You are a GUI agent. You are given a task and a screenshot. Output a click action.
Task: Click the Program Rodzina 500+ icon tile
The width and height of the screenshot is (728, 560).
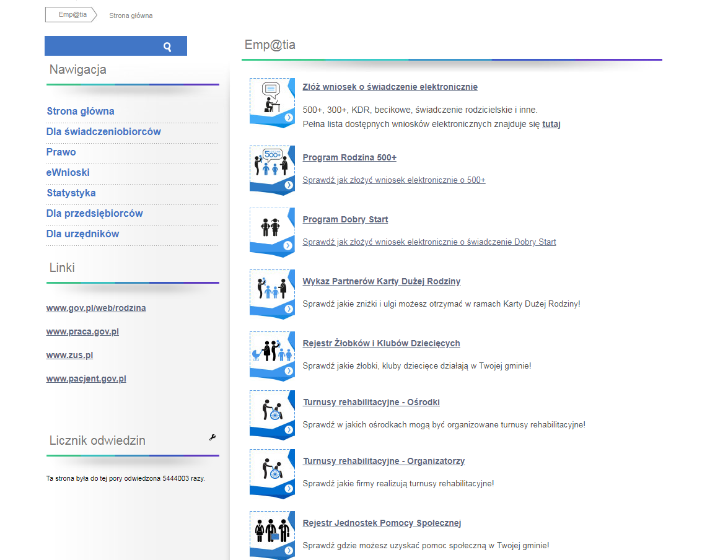272,170
